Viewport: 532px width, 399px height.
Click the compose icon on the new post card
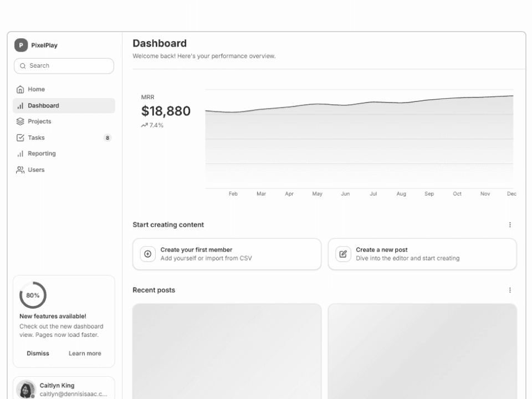342,253
